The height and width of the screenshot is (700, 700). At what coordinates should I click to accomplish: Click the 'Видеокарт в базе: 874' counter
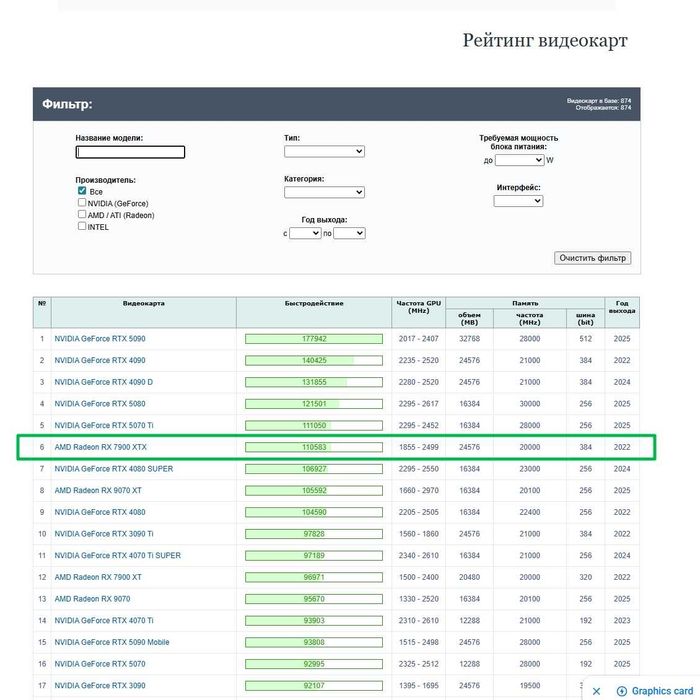pyautogui.click(x=599, y=101)
